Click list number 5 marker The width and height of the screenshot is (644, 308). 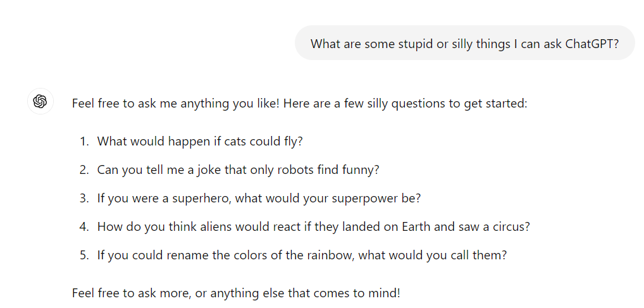[x=84, y=255]
